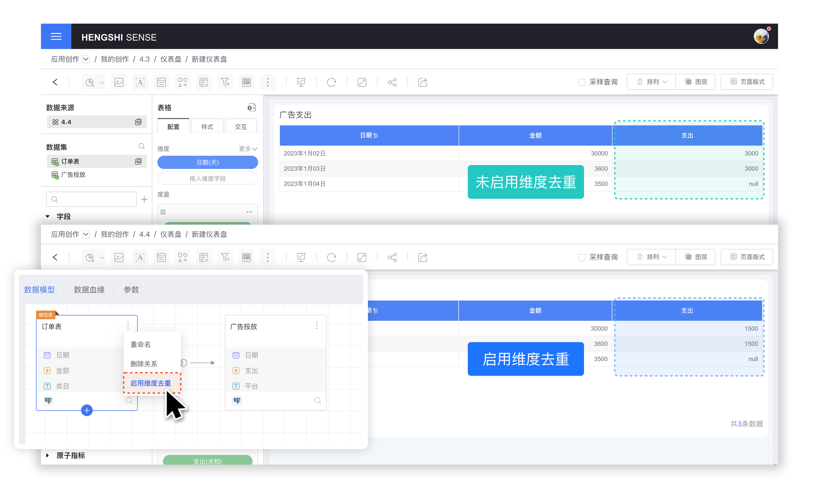Switch to 样式 tab
819x504 pixels.
[207, 126]
